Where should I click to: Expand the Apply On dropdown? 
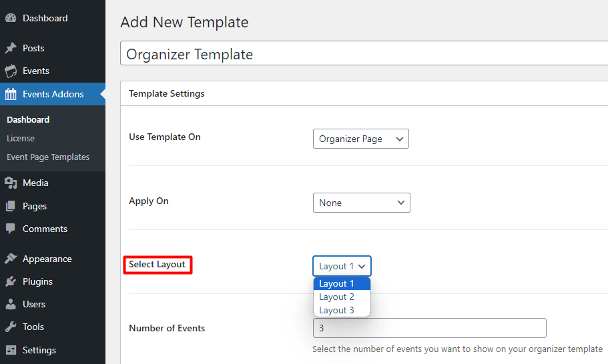pyautogui.click(x=361, y=203)
